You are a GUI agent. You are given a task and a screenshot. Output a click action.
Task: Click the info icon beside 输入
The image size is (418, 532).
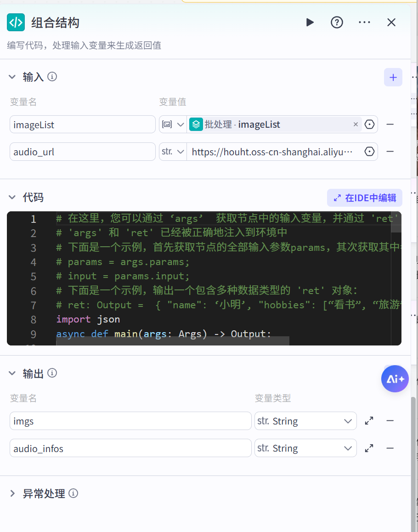click(x=52, y=77)
